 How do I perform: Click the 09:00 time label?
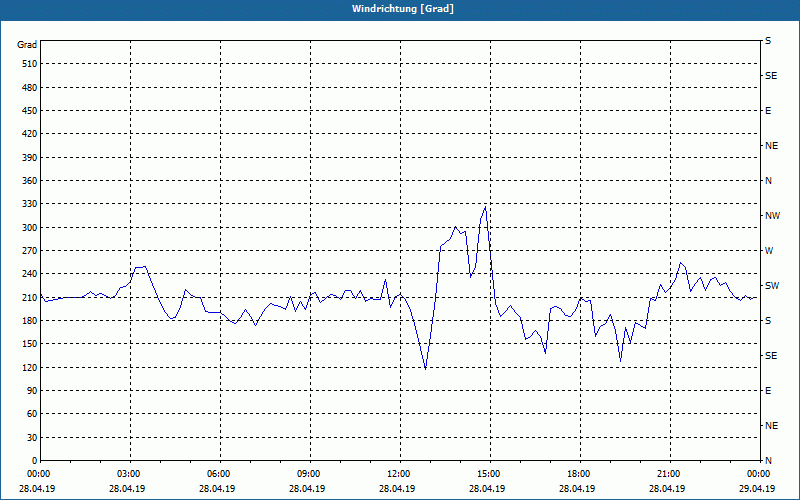(x=308, y=474)
